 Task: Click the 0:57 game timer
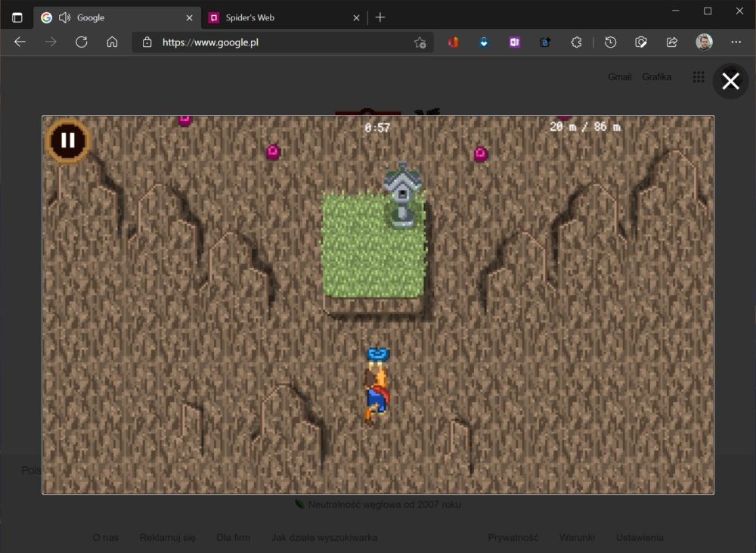pos(377,128)
